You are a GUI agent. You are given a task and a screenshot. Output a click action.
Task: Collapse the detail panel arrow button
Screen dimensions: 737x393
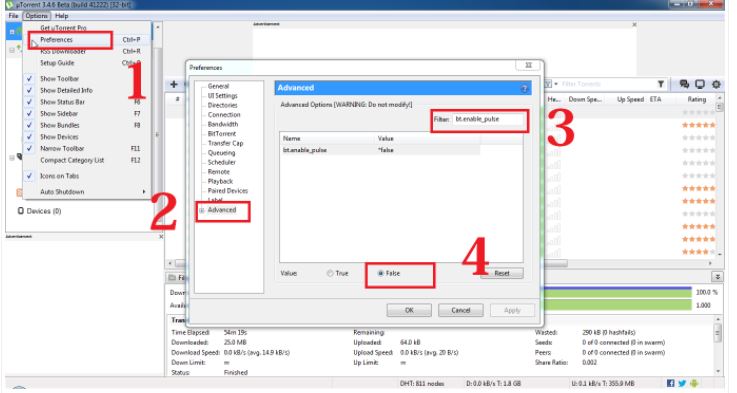click(x=717, y=277)
